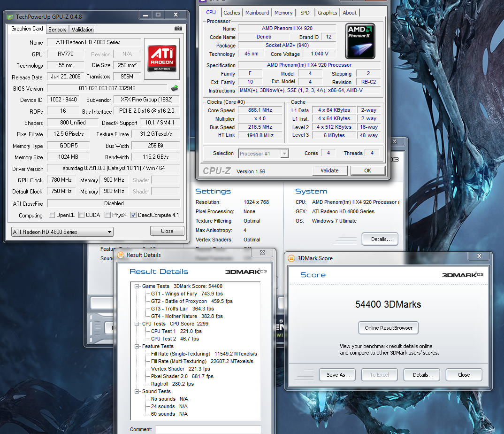Select CPU Test 1 result row
504x434 pixels.
[x=176, y=331]
